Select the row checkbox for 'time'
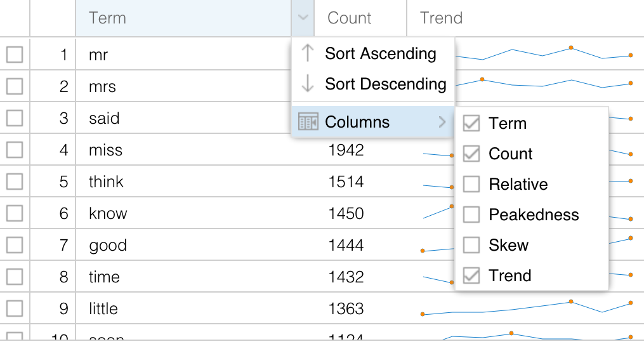Screen dimensions: 644x344 [15, 277]
